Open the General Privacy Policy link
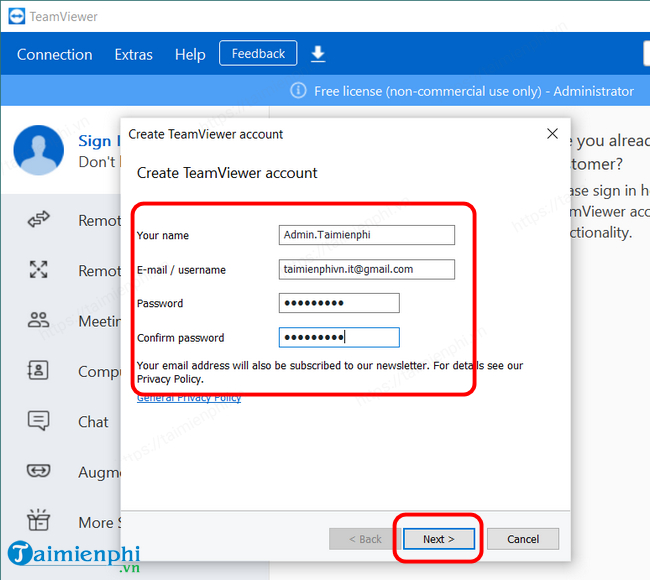 189,398
